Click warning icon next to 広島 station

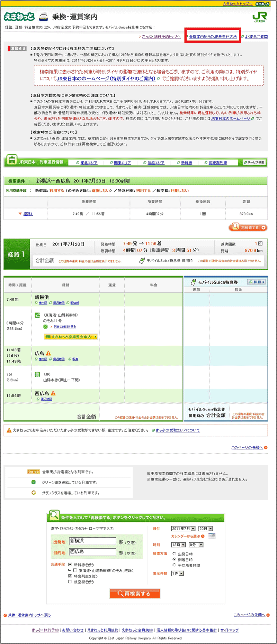point(48,353)
